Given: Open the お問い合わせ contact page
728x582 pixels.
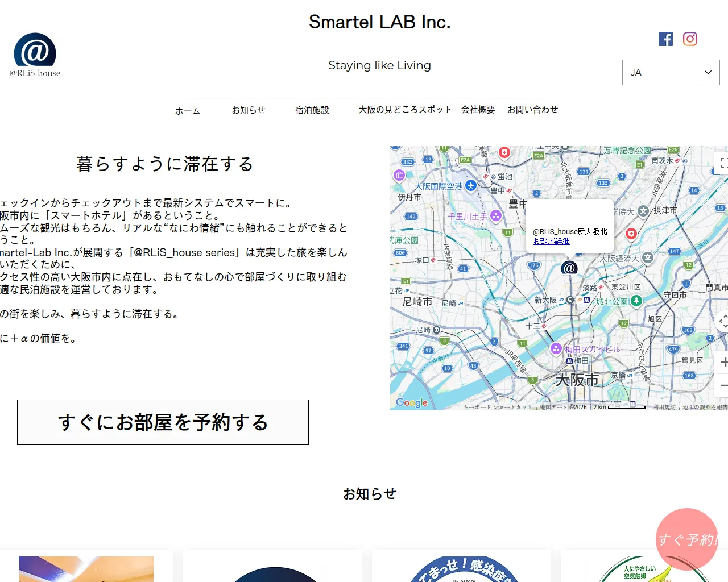Looking at the screenshot, I should pos(532,110).
